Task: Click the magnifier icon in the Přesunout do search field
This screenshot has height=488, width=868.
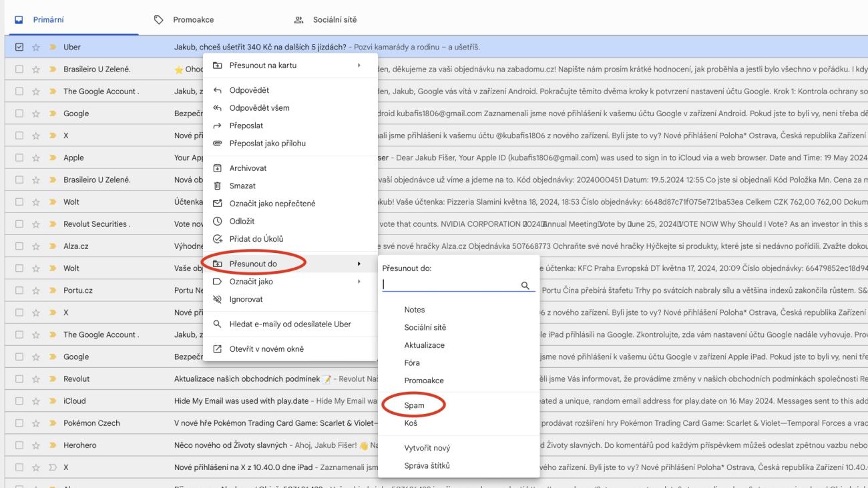Action: point(525,285)
